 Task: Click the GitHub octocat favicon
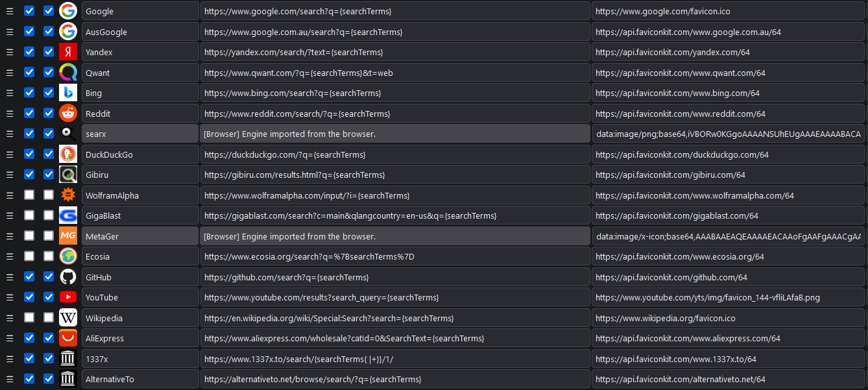[x=68, y=276]
